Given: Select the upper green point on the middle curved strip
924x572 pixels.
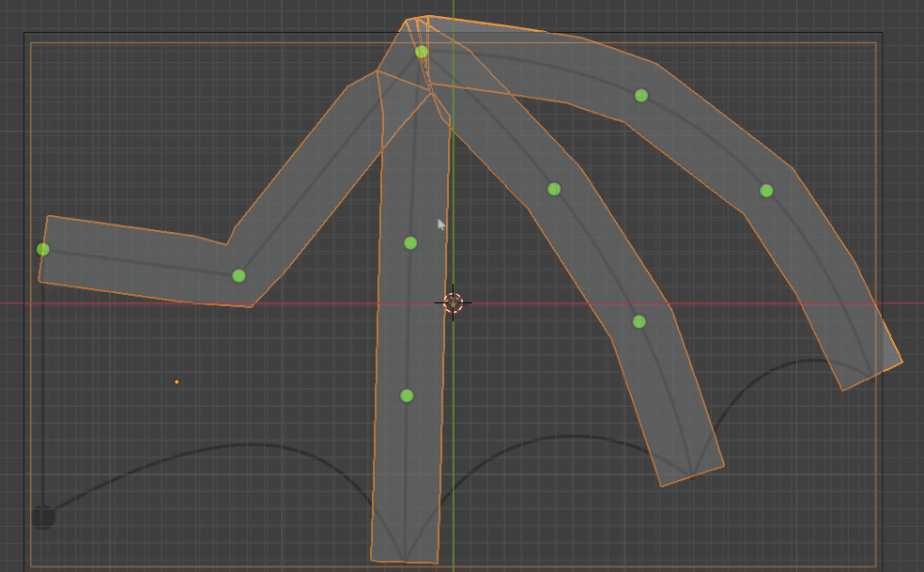Looking at the screenshot, I should (554, 190).
